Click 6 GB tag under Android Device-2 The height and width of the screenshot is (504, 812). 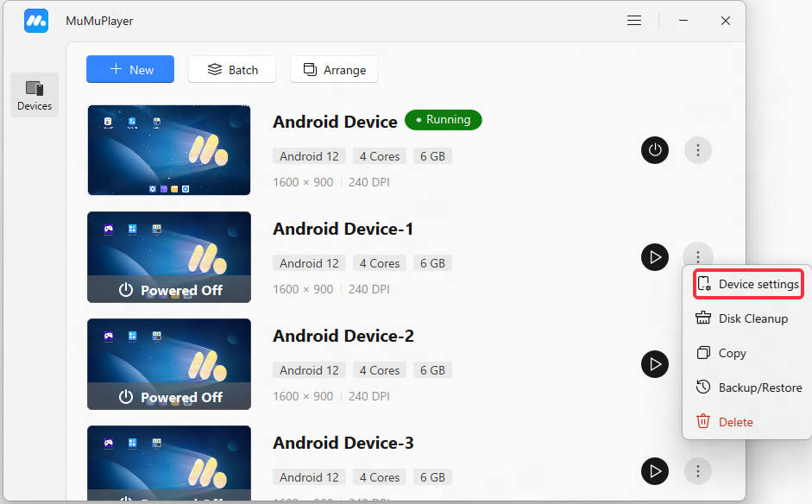point(433,370)
